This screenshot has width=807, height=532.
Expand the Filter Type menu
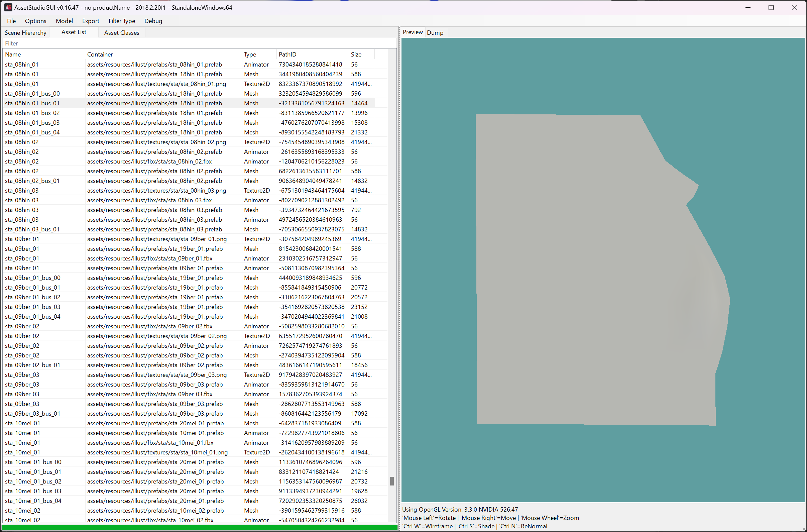(x=121, y=21)
